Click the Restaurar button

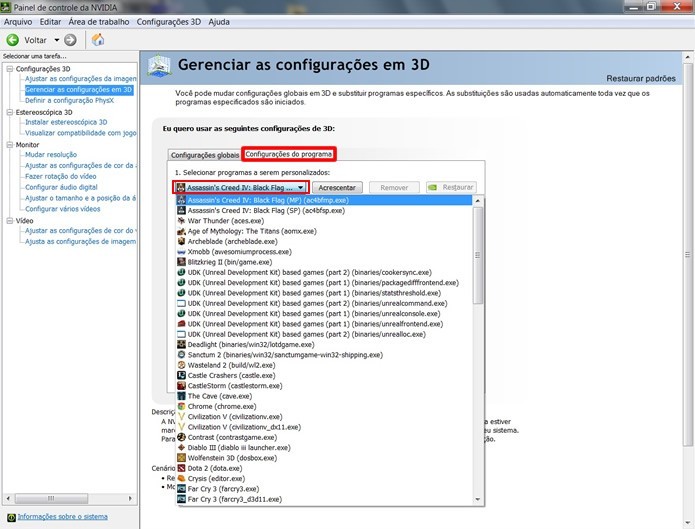point(451,187)
